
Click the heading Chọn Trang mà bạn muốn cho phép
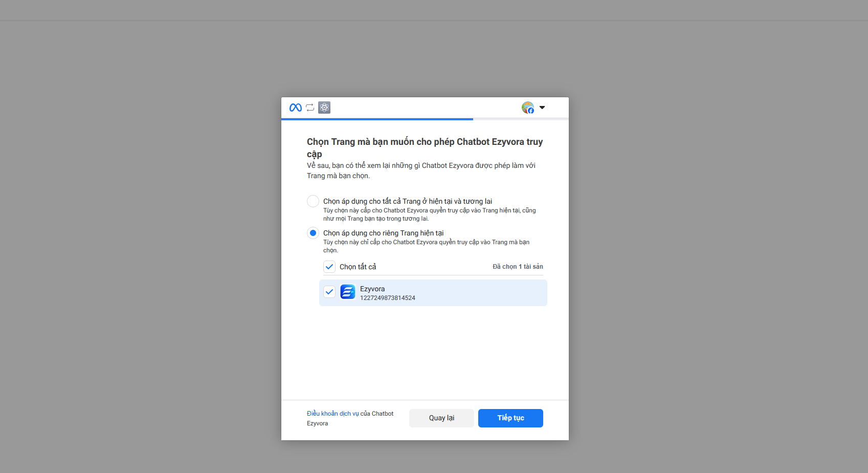tap(425, 148)
